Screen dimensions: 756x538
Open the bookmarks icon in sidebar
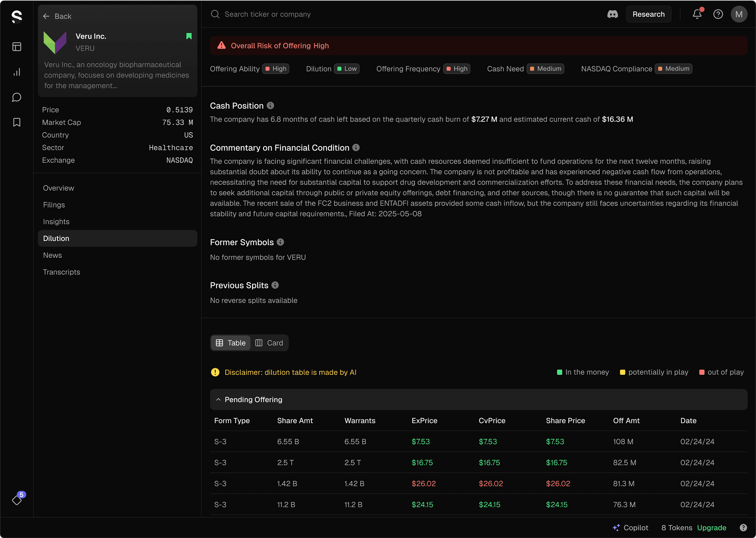pos(17,122)
